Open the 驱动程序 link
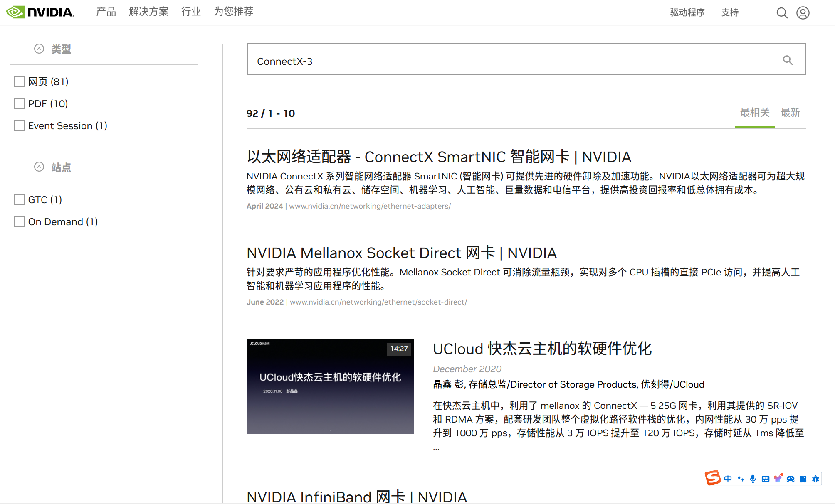Image resolution: width=835 pixels, height=504 pixels. [687, 12]
